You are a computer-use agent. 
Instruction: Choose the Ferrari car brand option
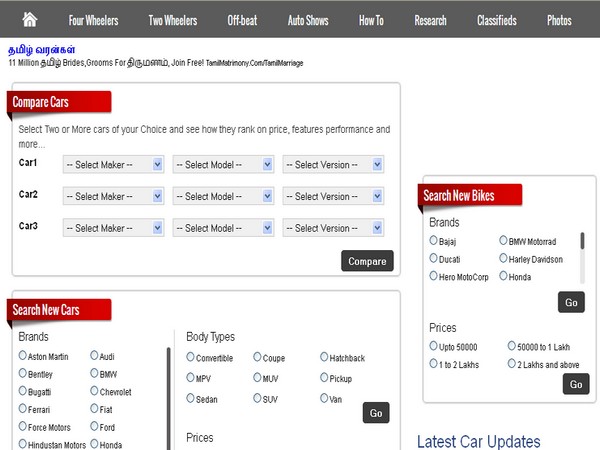(x=23, y=408)
